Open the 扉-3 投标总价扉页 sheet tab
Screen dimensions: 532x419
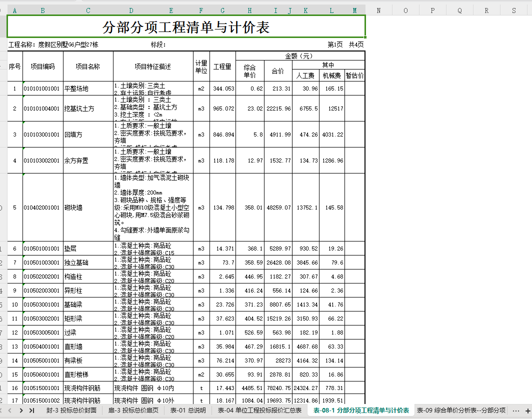pyautogui.click(x=133, y=410)
